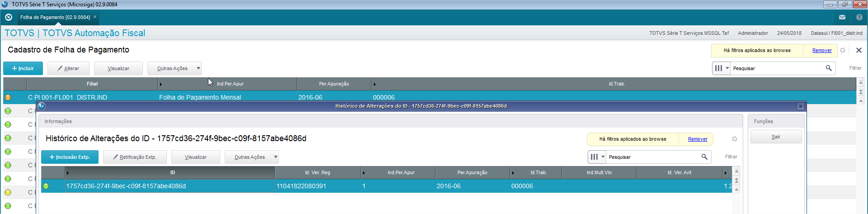Click the Incluir button
This screenshot has height=214, width=868.
pos(23,68)
